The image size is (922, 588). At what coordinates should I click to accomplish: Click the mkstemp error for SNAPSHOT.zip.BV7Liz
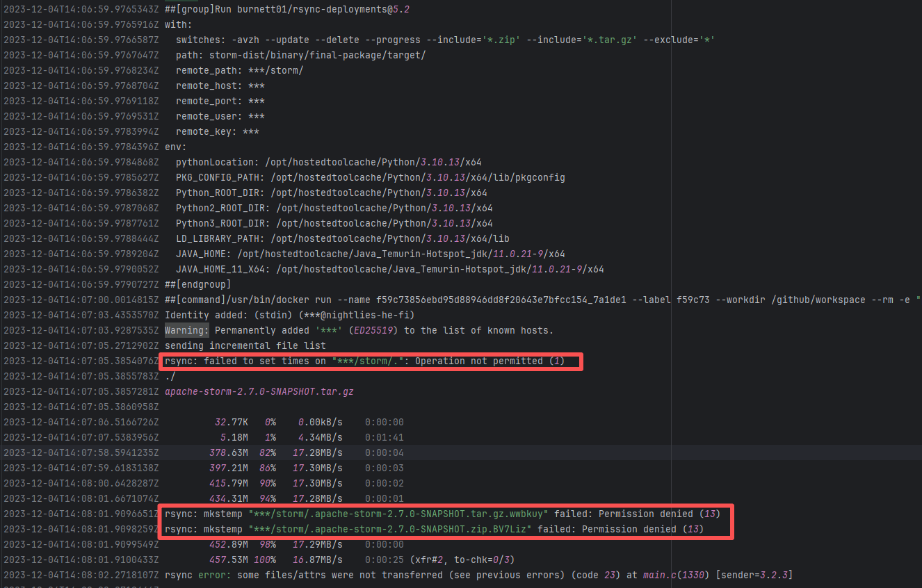click(x=434, y=529)
